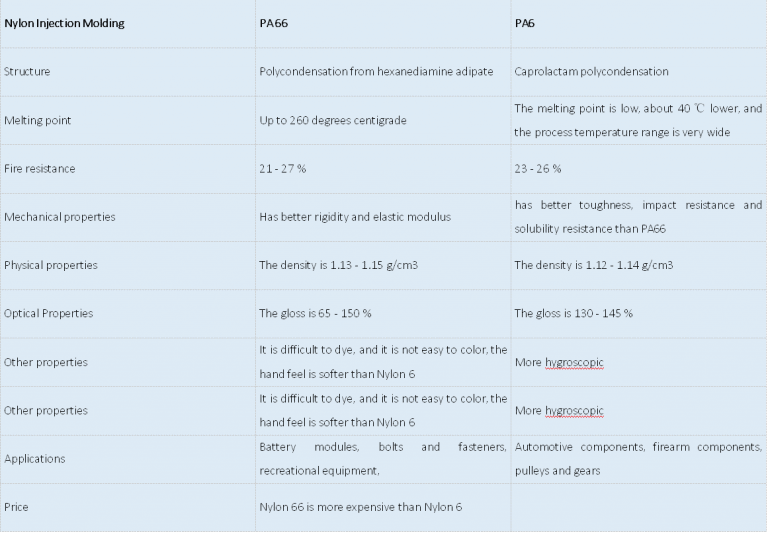Select "The gloss is 130 - 145 %" cell
Screen dimensions: 768x534
point(573,313)
